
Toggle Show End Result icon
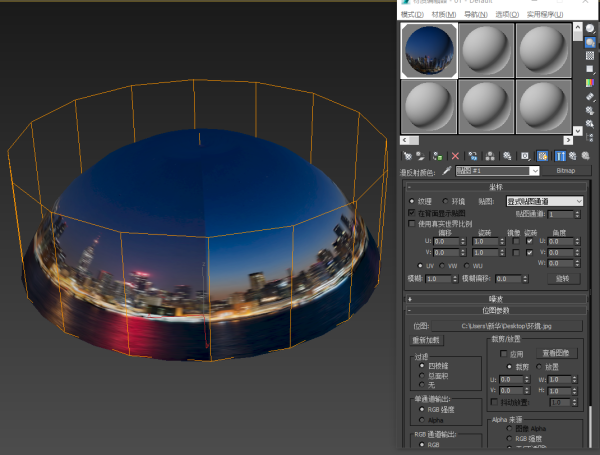click(560, 156)
